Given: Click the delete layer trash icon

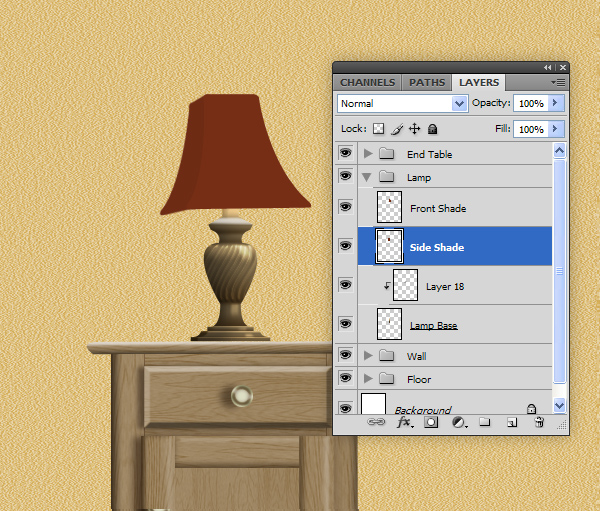Looking at the screenshot, I should [x=539, y=423].
